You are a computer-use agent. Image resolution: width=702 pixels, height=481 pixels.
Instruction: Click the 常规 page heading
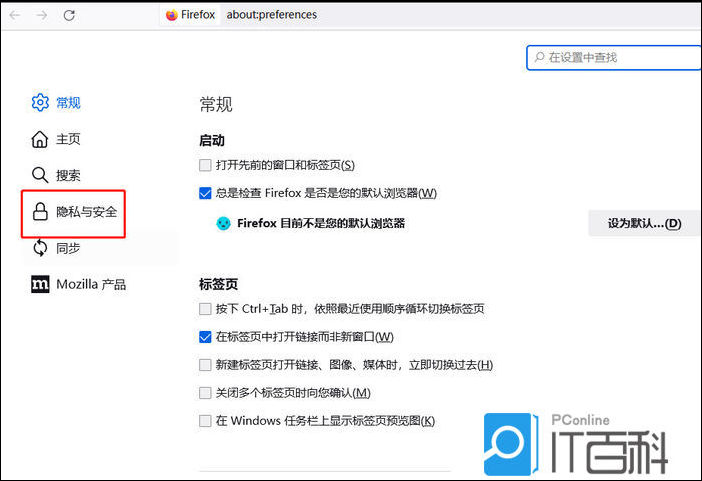216,104
